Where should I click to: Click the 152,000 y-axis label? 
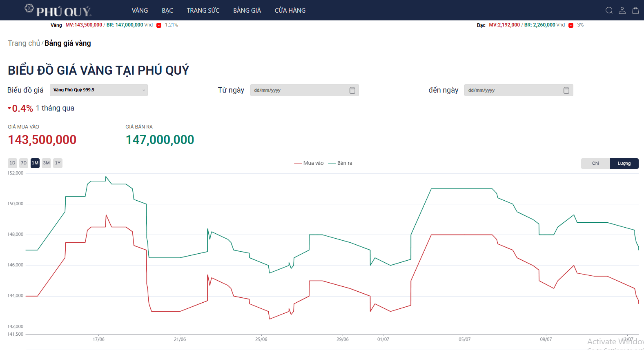tap(16, 173)
